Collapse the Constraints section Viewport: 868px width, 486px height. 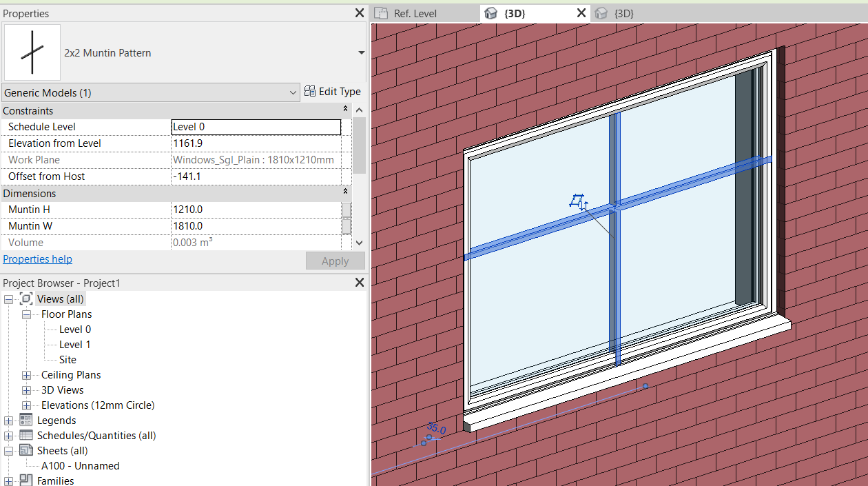345,109
